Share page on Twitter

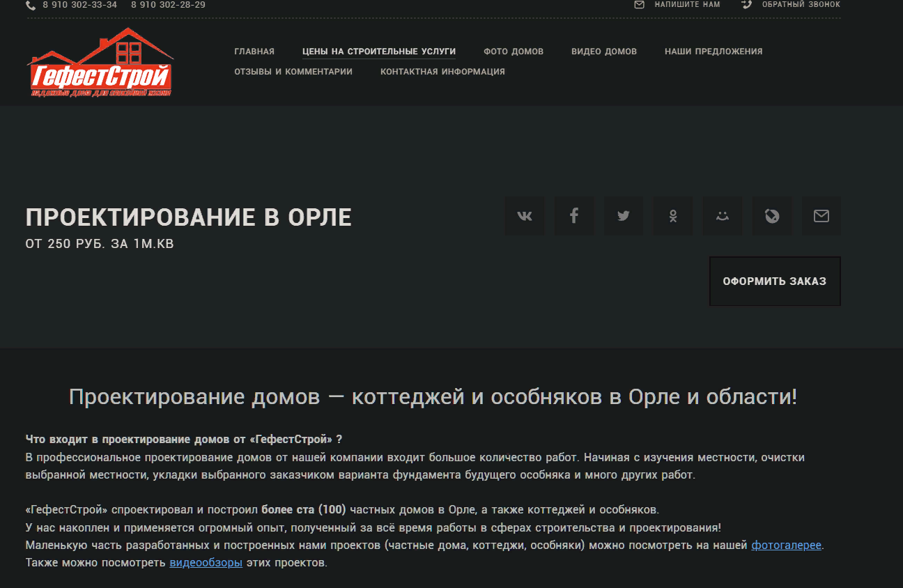(x=624, y=216)
